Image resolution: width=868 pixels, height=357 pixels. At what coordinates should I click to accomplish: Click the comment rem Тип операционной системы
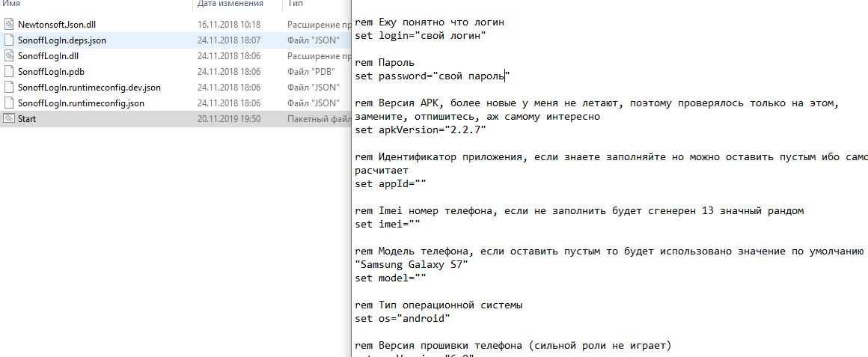(438, 305)
